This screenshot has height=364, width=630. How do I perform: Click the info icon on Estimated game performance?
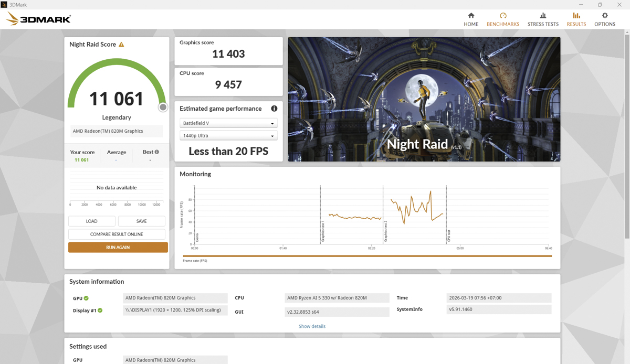click(x=274, y=109)
